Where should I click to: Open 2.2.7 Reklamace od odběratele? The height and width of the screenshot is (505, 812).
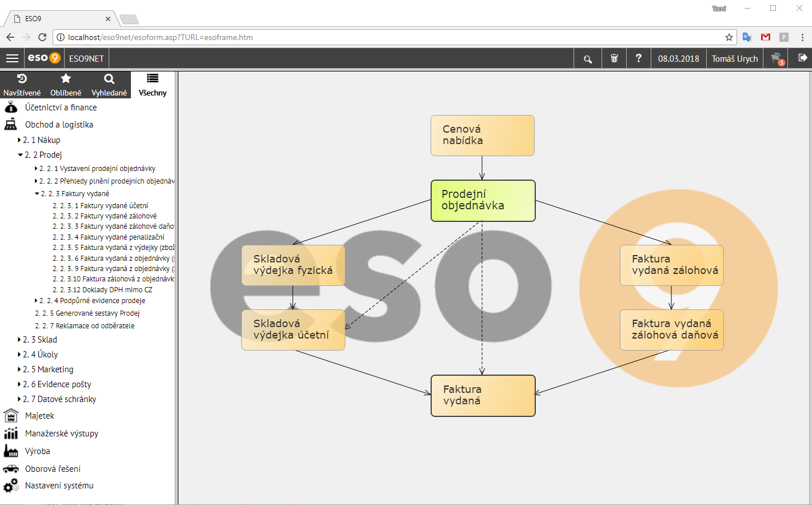pos(85,325)
